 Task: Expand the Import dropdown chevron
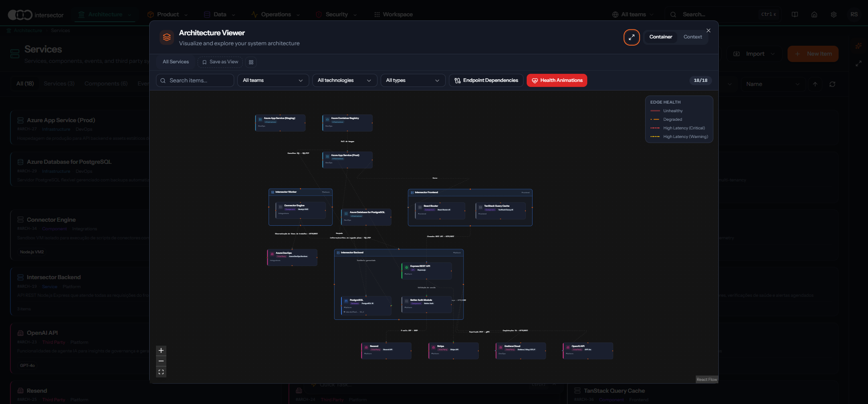pos(773,54)
